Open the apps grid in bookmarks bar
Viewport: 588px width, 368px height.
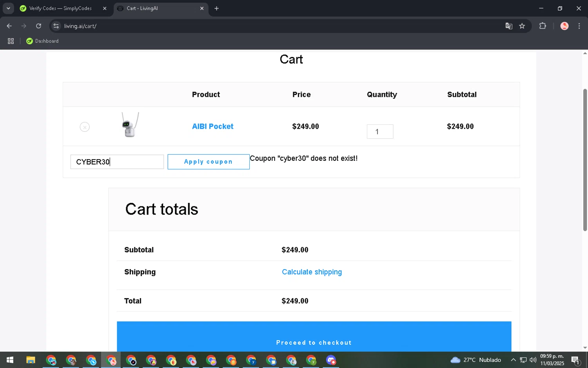tap(11, 41)
